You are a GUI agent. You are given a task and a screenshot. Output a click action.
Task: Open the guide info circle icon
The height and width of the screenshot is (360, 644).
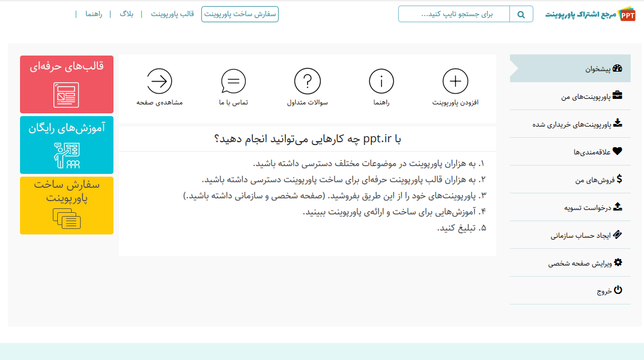[382, 82]
